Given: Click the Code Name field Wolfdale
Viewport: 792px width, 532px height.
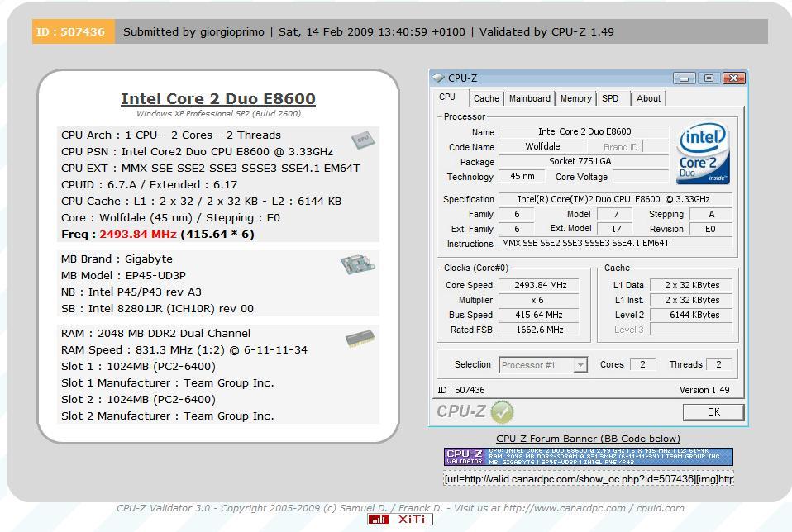Looking at the screenshot, I should (542, 146).
